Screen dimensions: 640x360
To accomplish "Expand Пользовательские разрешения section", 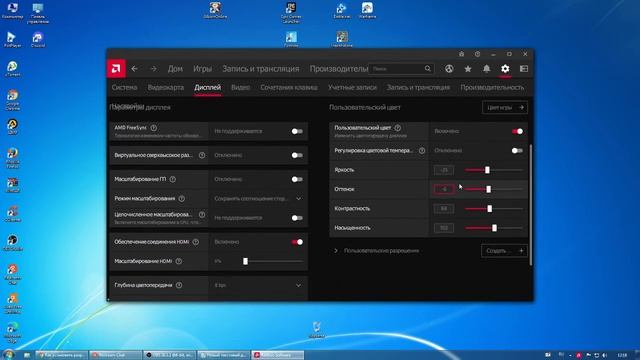I will click(x=336, y=251).
